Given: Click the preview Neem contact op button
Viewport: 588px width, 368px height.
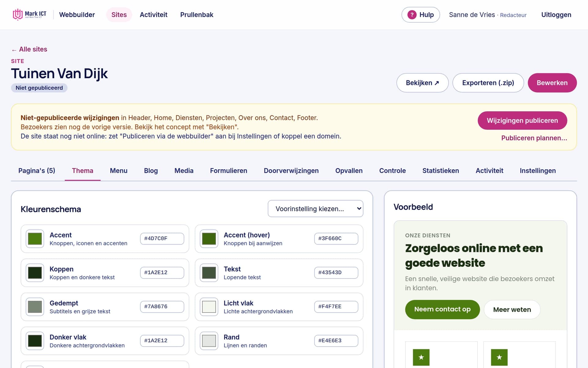Looking at the screenshot, I should [442, 309].
